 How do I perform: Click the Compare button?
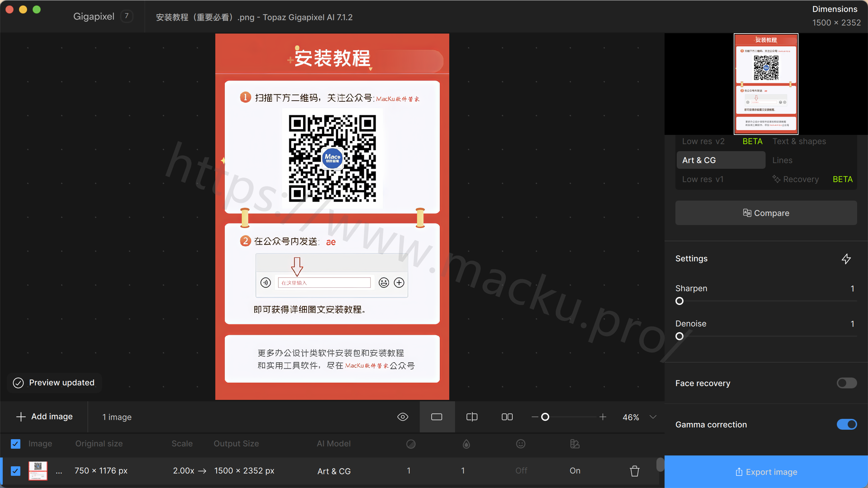coord(766,213)
